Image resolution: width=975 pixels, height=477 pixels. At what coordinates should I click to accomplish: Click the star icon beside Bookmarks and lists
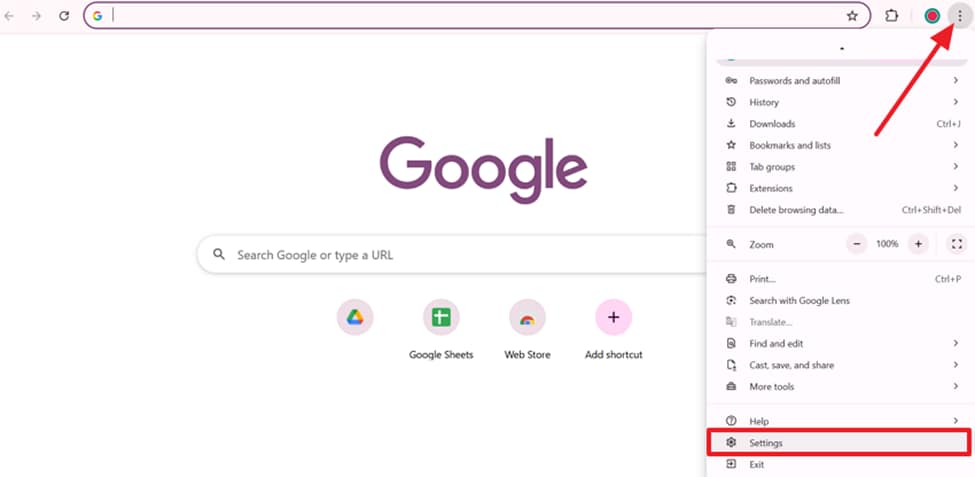pos(731,145)
